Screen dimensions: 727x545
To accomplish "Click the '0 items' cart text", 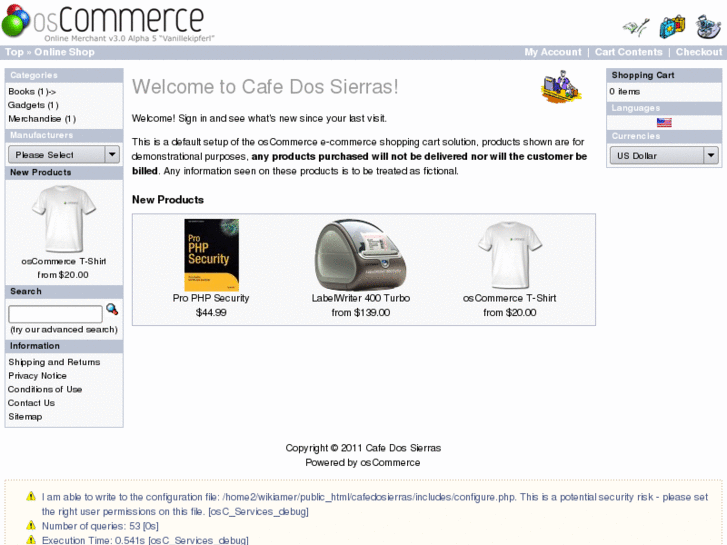I will point(624,91).
